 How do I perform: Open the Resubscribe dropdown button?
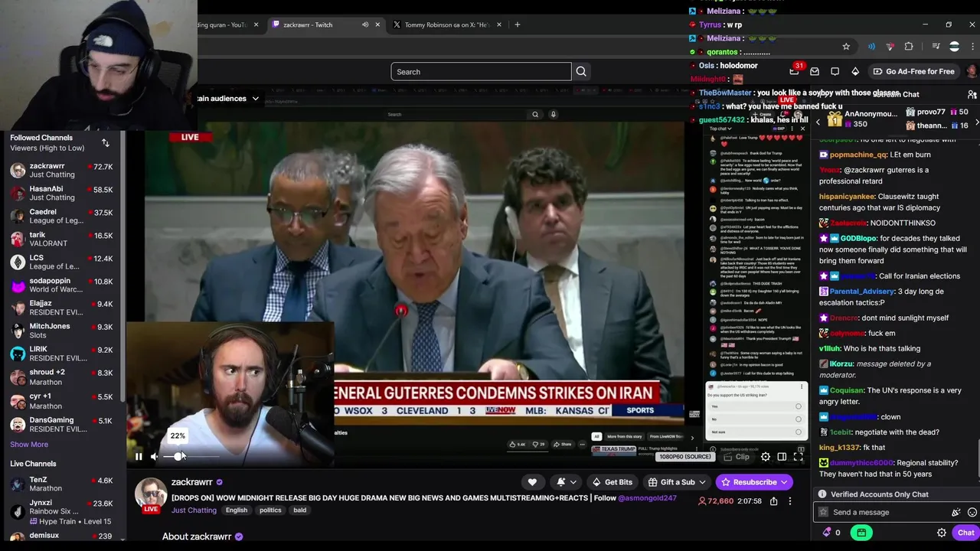[754, 482]
